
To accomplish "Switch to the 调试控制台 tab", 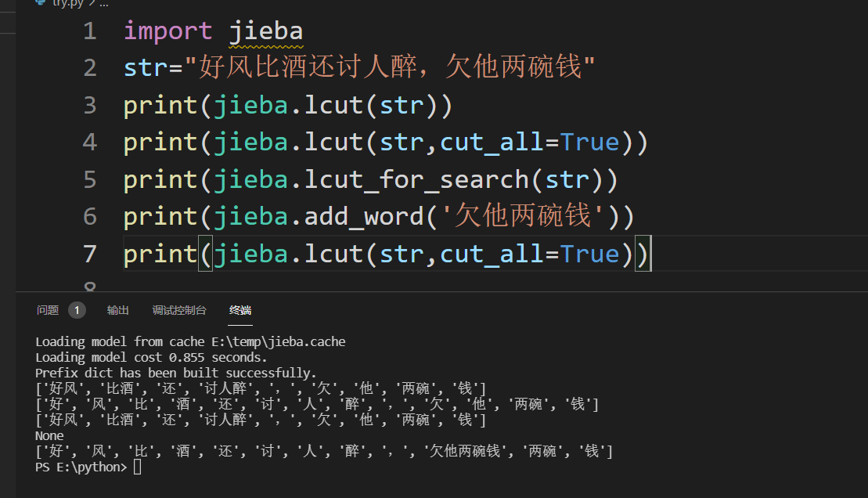I will [179, 310].
